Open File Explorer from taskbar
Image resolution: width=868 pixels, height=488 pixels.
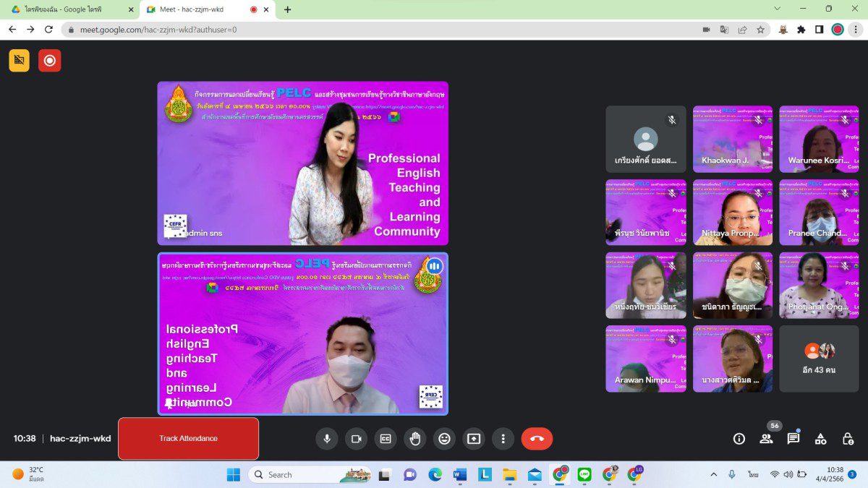point(510,474)
